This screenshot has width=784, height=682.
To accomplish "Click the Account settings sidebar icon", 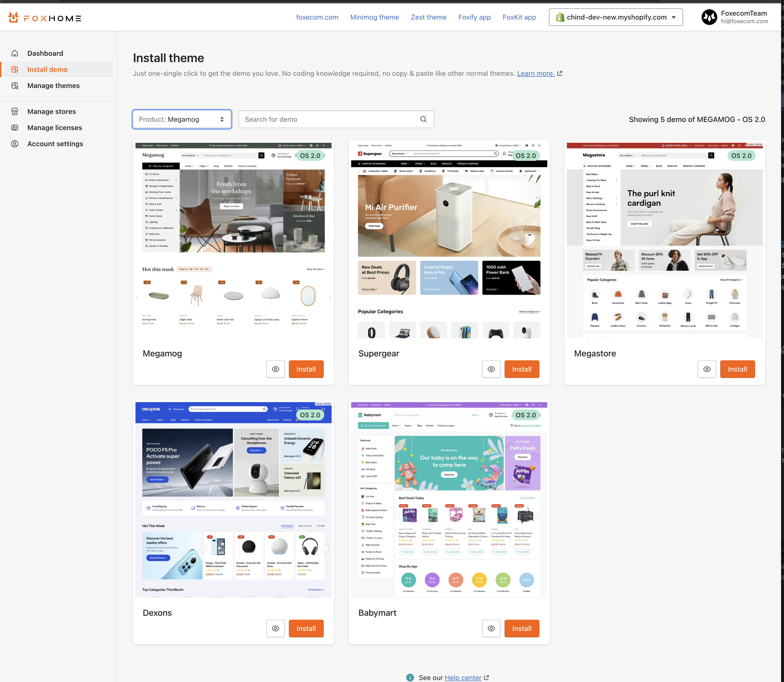I will pos(15,144).
